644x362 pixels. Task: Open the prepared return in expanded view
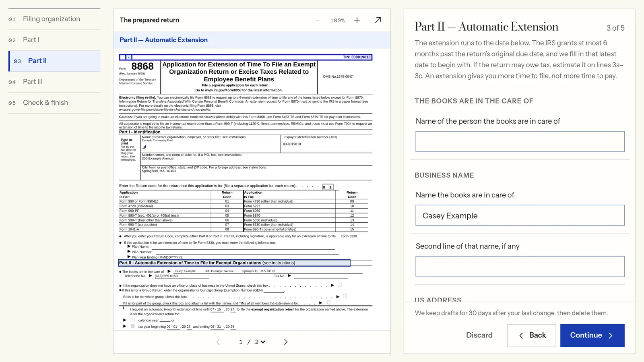tap(378, 20)
